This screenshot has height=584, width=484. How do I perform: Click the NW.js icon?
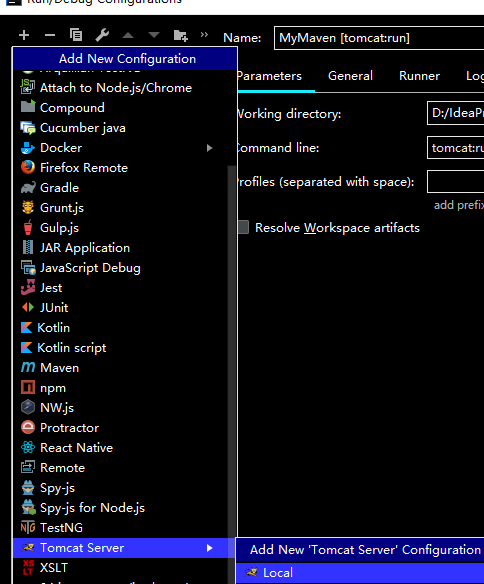(x=28, y=407)
